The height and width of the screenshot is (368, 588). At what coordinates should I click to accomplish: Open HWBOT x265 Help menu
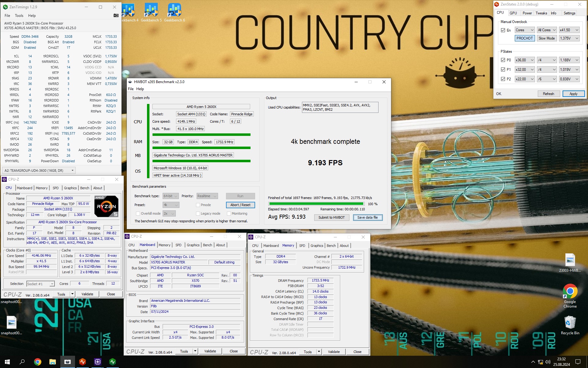[140, 89]
